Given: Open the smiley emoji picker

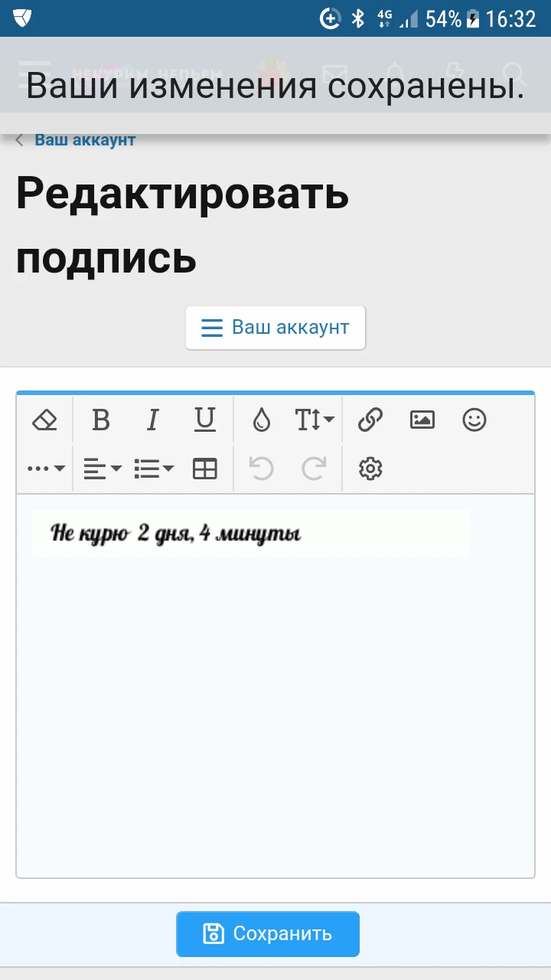Looking at the screenshot, I should click(474, 420).
